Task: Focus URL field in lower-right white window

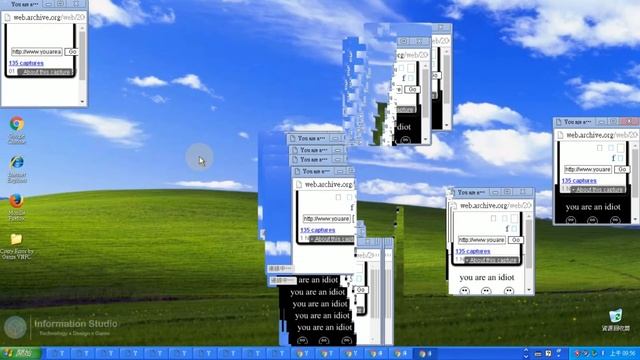Action: 482,240
